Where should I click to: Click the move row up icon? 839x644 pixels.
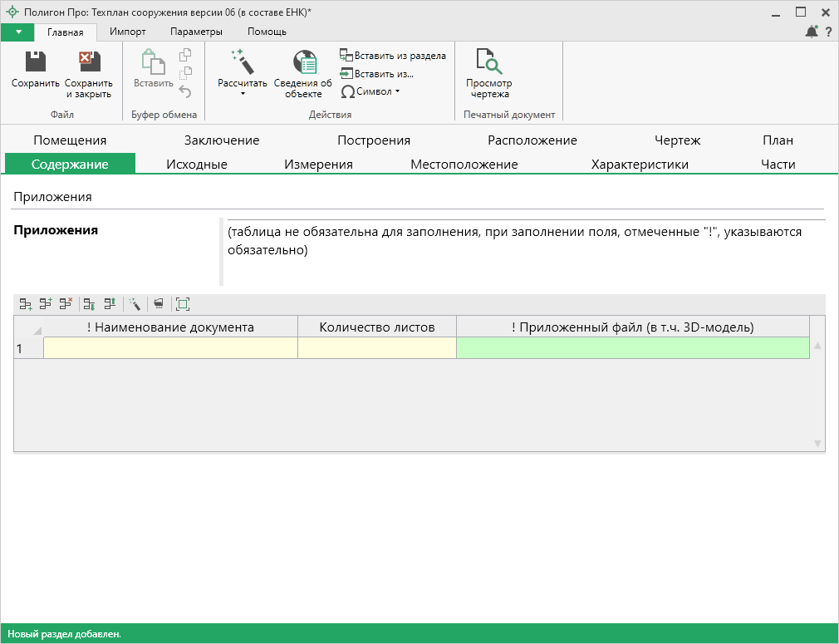tap(109, 304)
